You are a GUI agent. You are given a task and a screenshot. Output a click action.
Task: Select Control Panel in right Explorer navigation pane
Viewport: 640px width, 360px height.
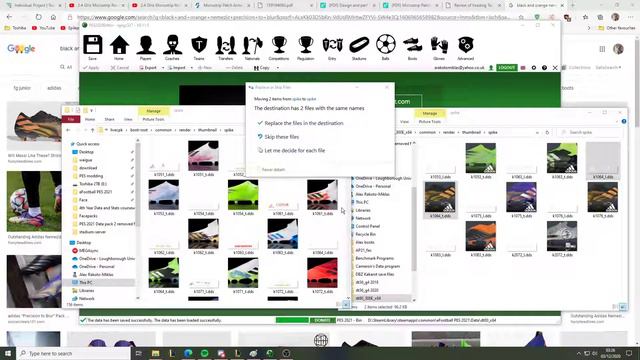click(x=367, y=226)
